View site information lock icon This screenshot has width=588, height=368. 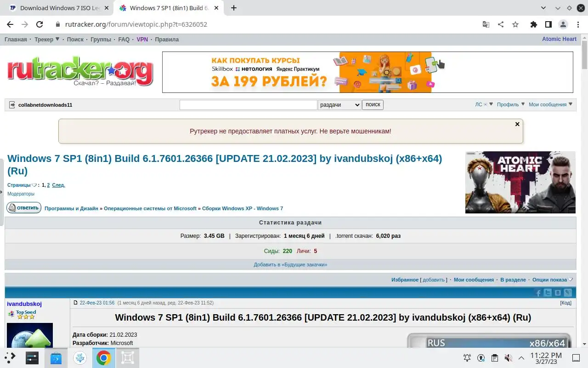click(58, 24)
